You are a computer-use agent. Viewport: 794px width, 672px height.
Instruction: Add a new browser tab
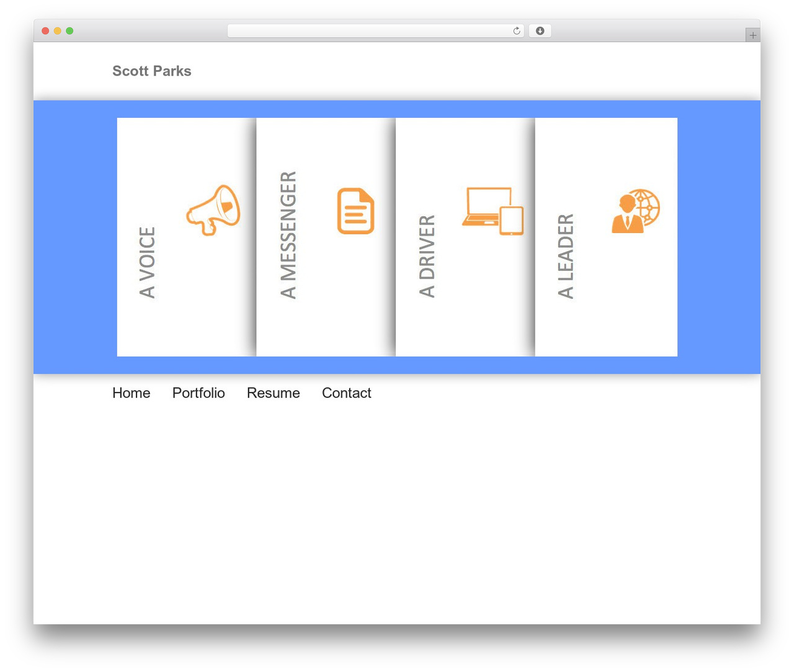coord(752,35)
